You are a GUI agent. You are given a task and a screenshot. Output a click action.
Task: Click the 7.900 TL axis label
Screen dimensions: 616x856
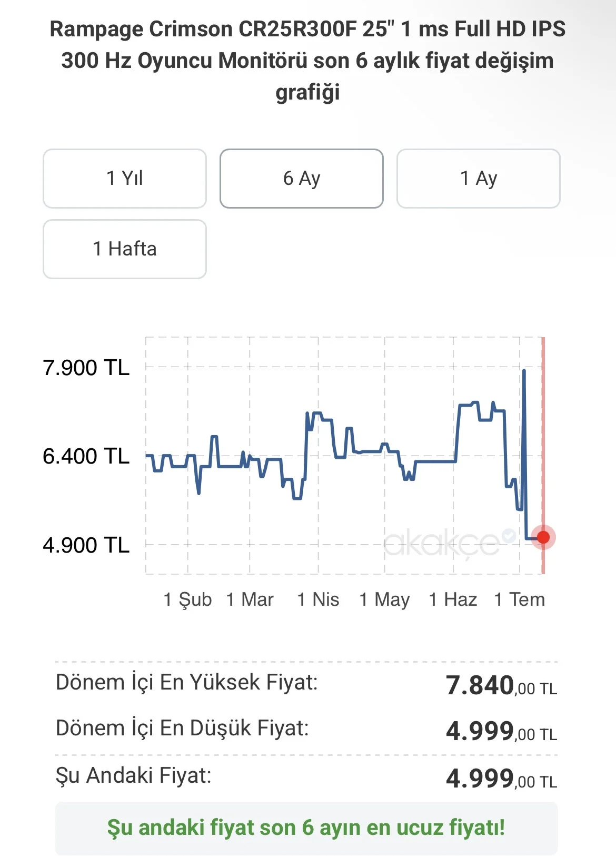[x=86, y=368]
